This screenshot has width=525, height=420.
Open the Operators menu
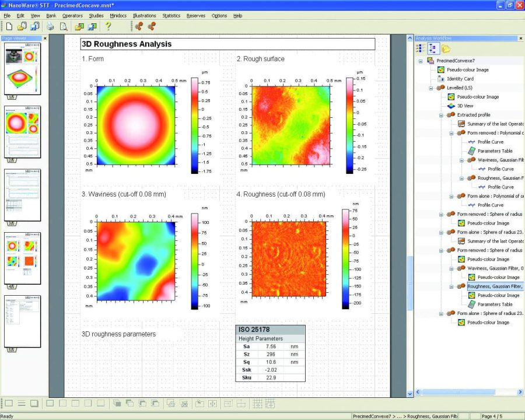pyautogui.click(x=72, y=16)
